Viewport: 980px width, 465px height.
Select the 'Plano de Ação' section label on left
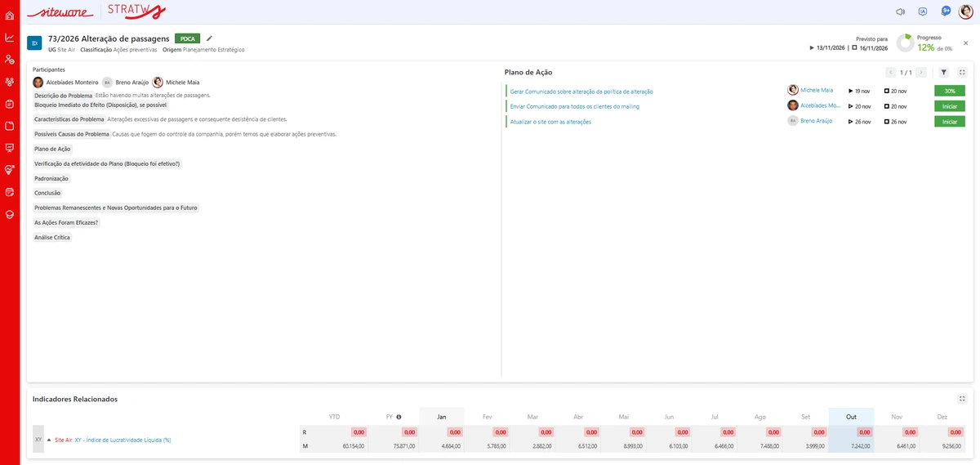click(x=52, y=149)
